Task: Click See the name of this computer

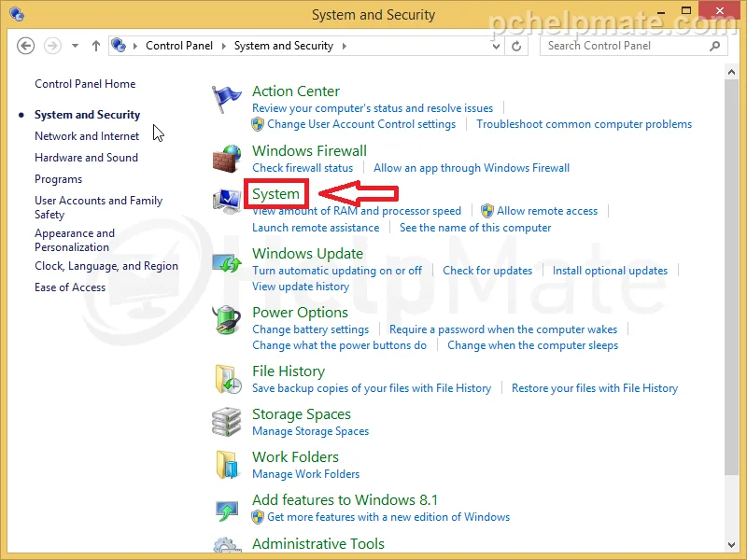Action: [x=475, y=228]
